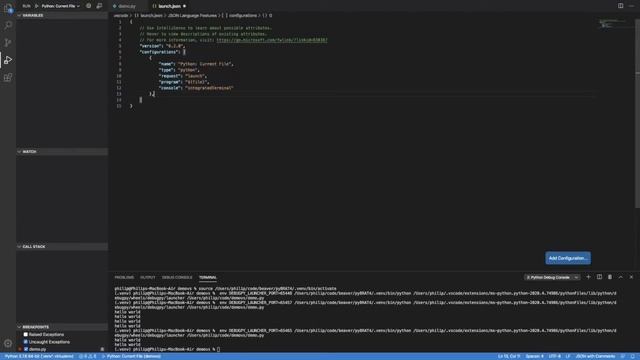Collapse the BREAKPOINTS section

coord(62,327)
